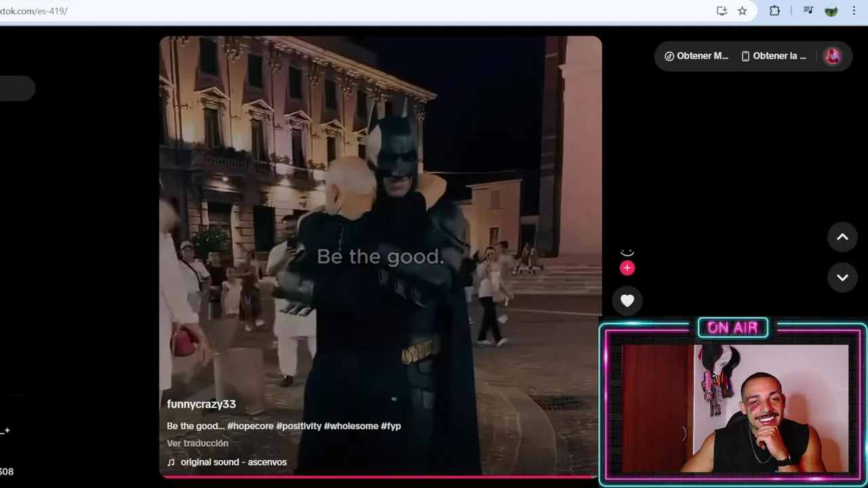The width and height of the screenshot is (868, 488).
Task: Bookmark this page with the star icon
Action: [x=743, y=11]
